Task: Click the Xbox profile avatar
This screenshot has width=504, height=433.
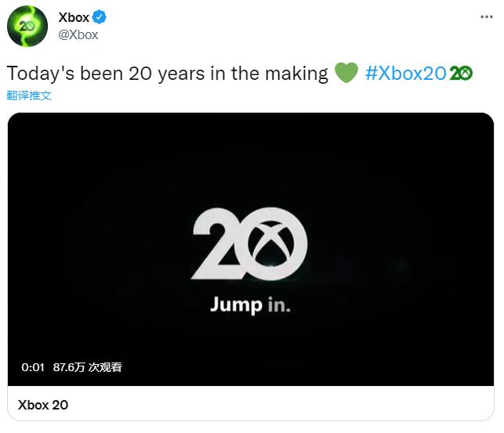Action: coord(27,26)
